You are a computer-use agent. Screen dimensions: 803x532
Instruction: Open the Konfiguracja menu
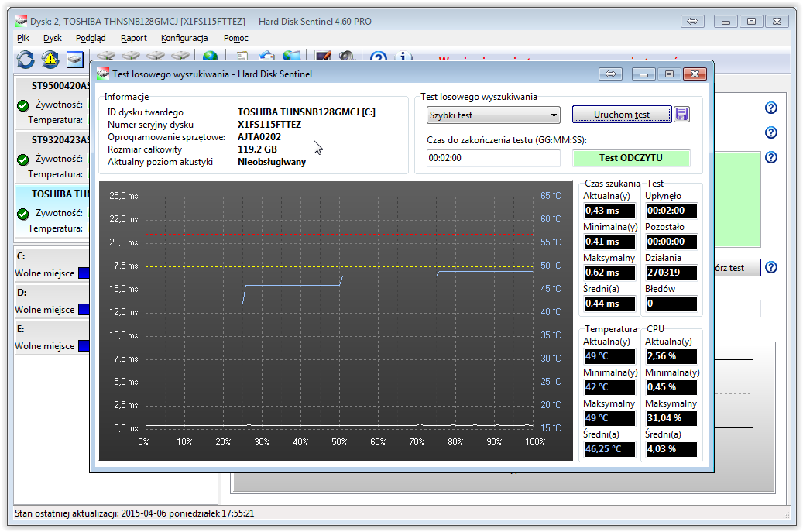(184, 38)
